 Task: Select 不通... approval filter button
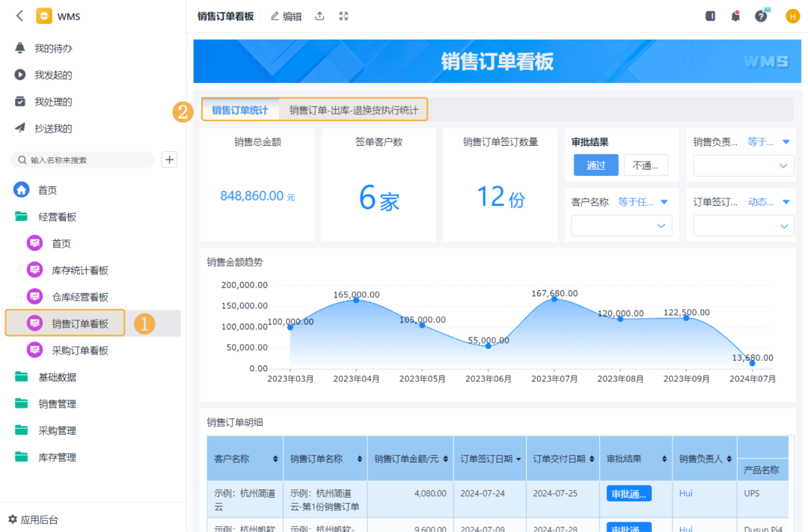tap(646, 165)
